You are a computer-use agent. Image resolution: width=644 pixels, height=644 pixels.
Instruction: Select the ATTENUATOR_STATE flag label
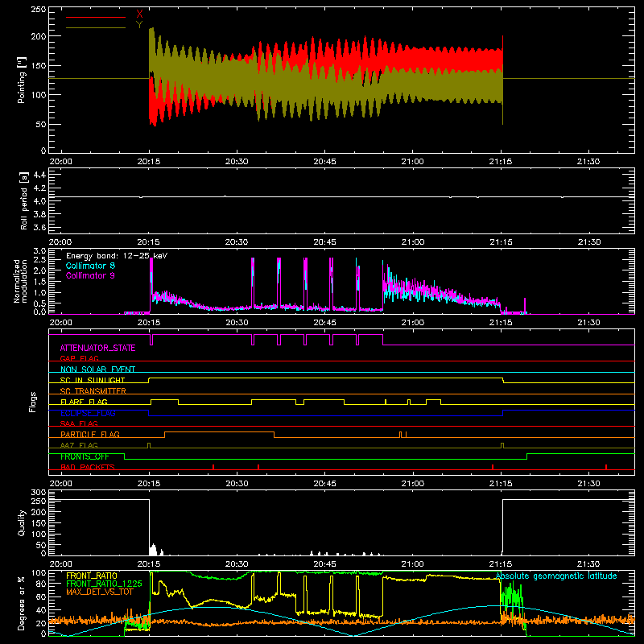pos(97,348)
